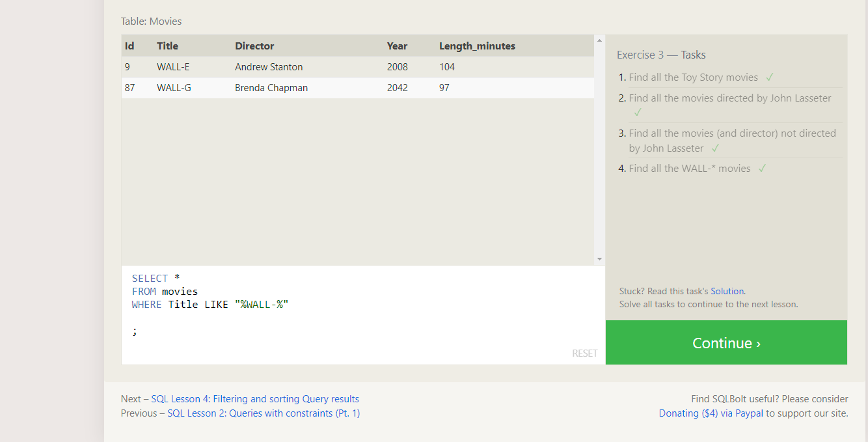The width and height of the screenshot is (868, 442).
Task: Click the 'Exercise 3 — Tasks' heading
Action: click(661, 55)
